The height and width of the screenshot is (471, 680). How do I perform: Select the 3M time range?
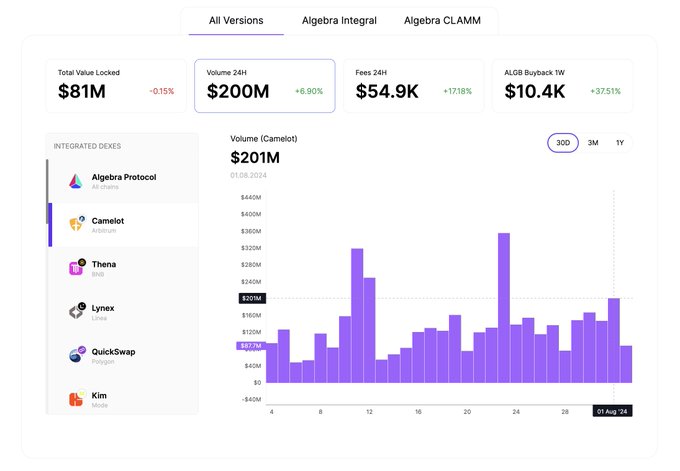(593, 143)
